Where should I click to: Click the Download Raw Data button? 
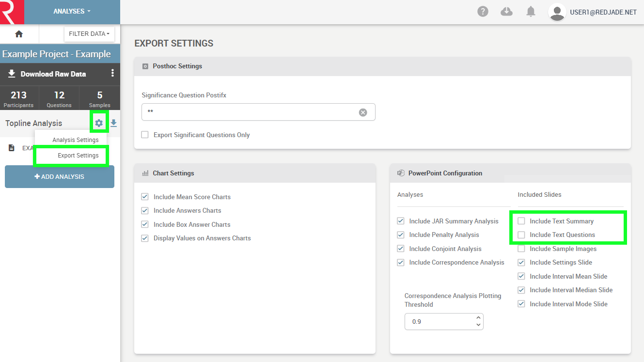pos(47,74)
